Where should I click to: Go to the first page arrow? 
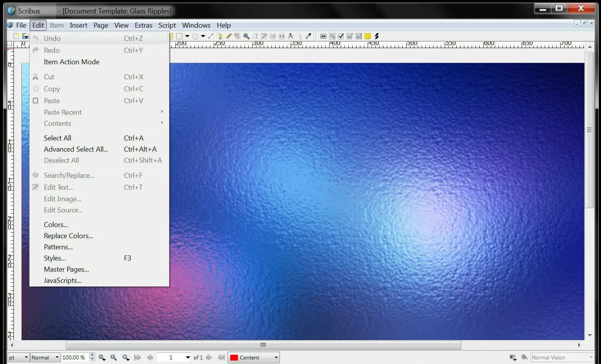137,357
